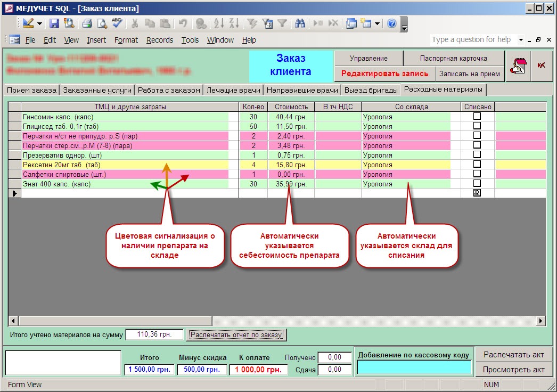
Task: Expand the New Object dropdown arrow
Action: 377,24
